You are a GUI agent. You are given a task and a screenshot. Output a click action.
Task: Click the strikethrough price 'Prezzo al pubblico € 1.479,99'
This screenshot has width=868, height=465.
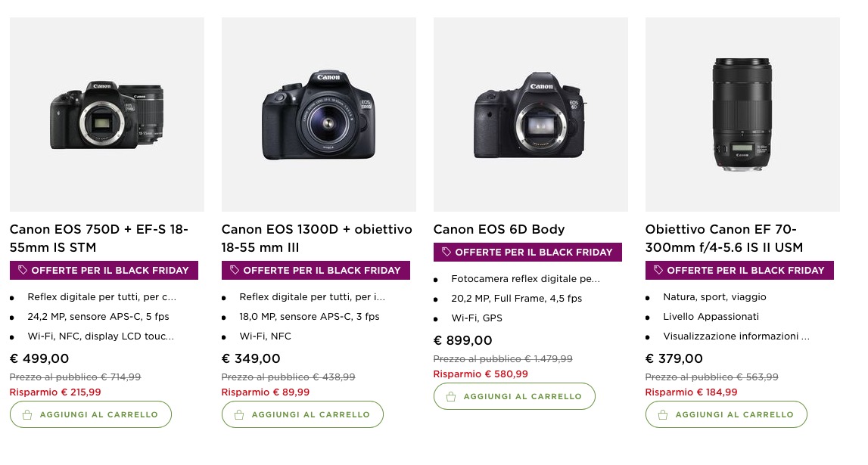pyautogui.click(x=502, y=359)
